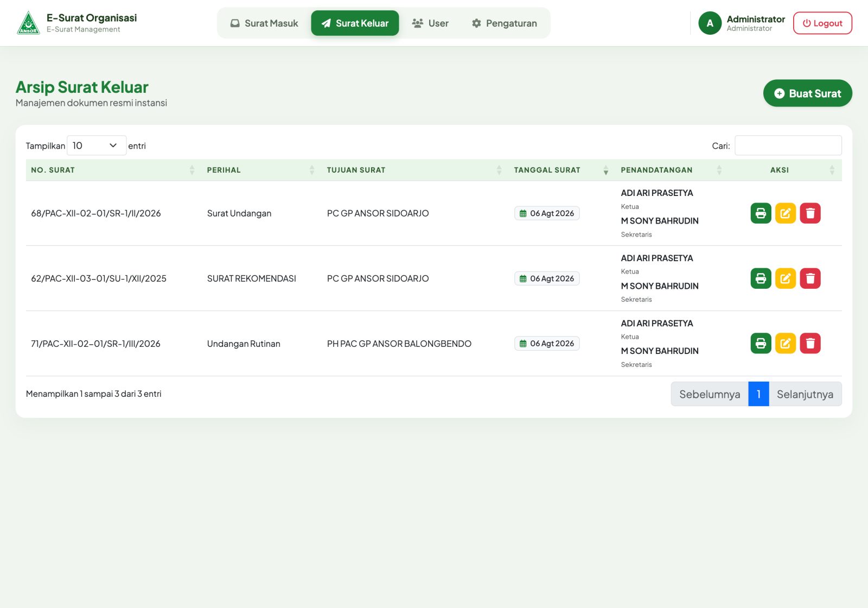Click PH PAC GP ANSOR BALONGBENDO cell
The height and width of the screenshot is (608, 868).
pos(399,344)
